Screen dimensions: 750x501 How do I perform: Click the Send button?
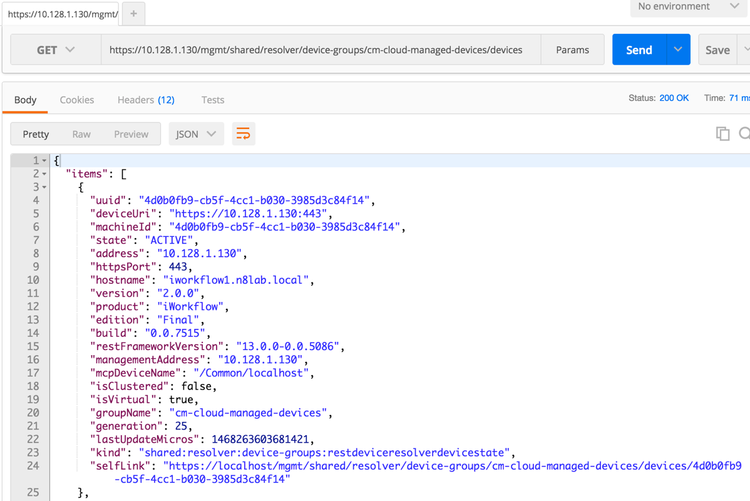(638, 50)
